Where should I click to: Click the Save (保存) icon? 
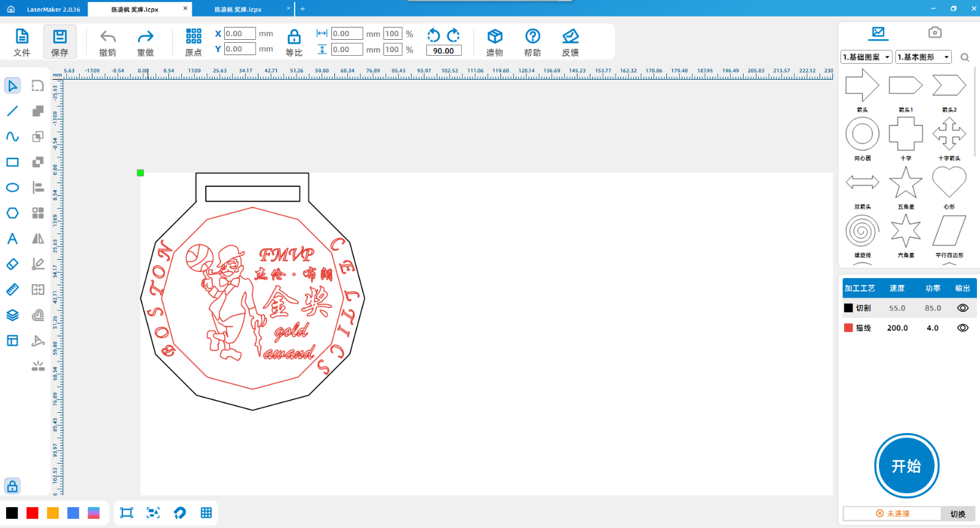[59, 42]
